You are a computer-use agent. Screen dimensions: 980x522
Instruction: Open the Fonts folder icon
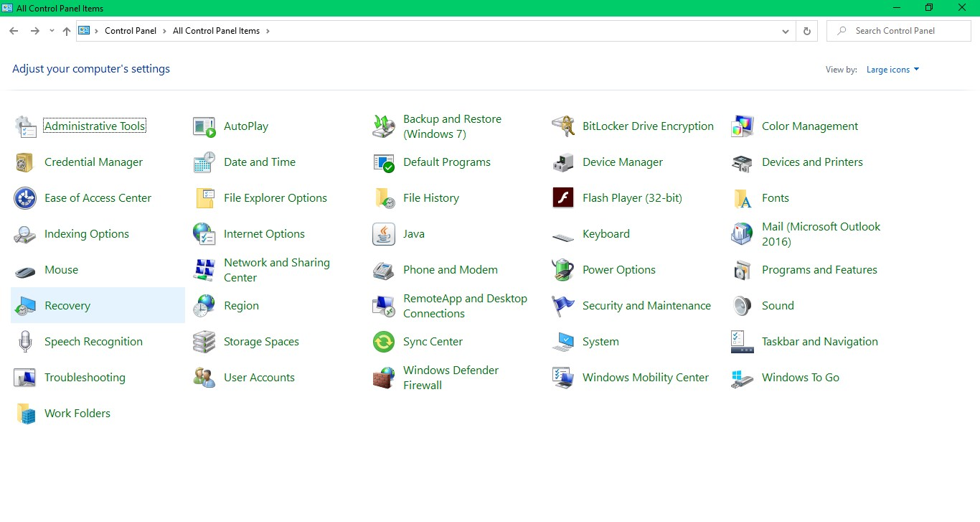click(x=743, y=198)
